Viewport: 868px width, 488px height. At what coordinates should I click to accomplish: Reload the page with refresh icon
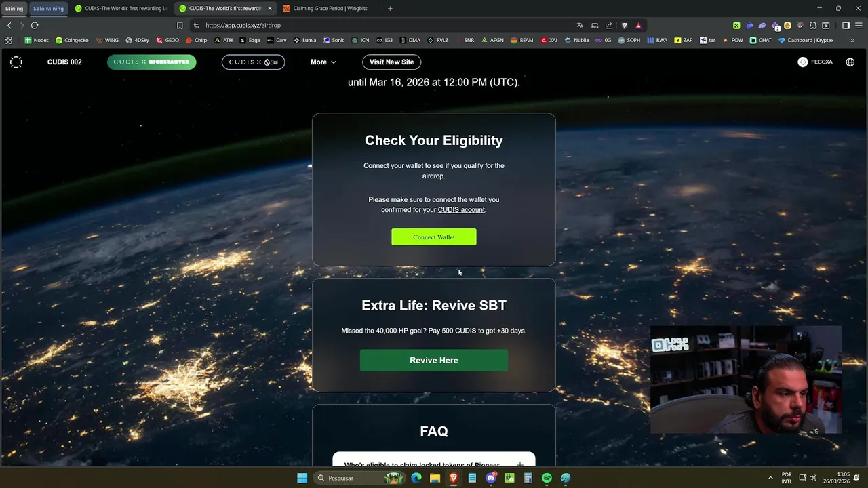tap(35, 25)
